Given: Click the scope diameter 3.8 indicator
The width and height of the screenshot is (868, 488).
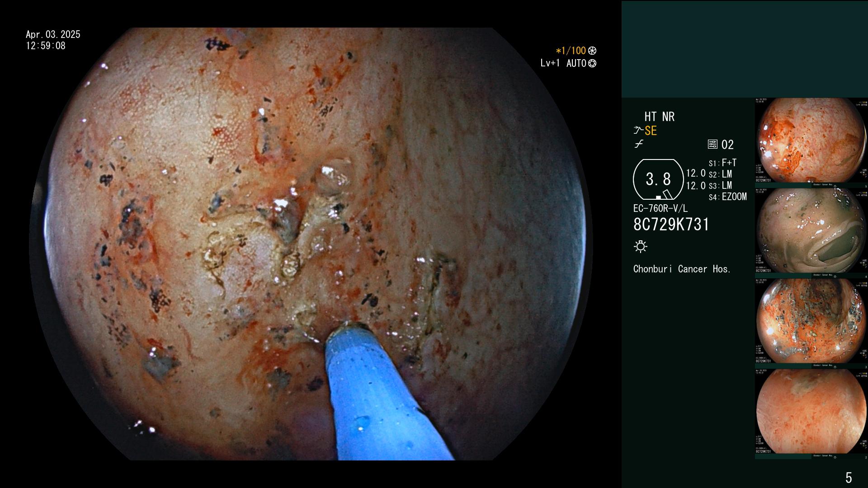Looking at the screenshot, I should (658, 179).
